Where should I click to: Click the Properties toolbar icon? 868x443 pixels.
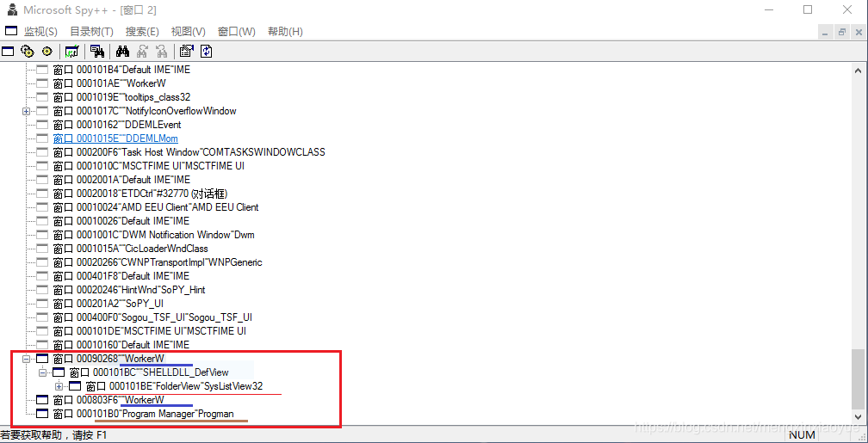pyautogui.click(x=188, y=52)
